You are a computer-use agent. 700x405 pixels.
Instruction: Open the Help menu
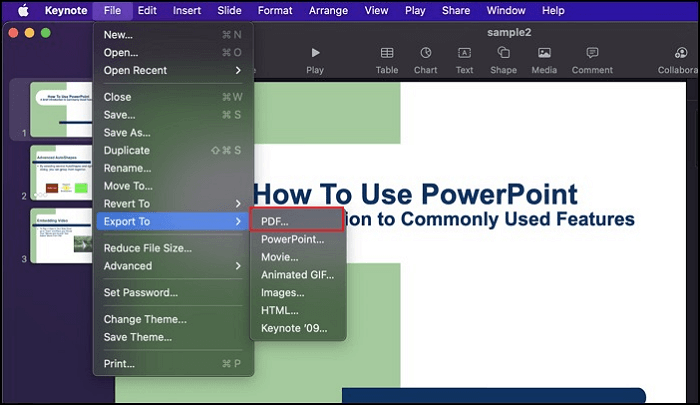[x=553, y=10]
